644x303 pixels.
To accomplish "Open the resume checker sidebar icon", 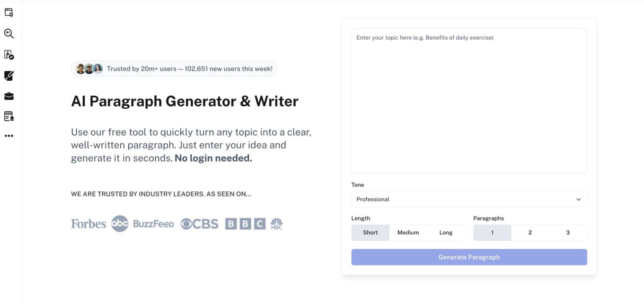I will (9, 55).
